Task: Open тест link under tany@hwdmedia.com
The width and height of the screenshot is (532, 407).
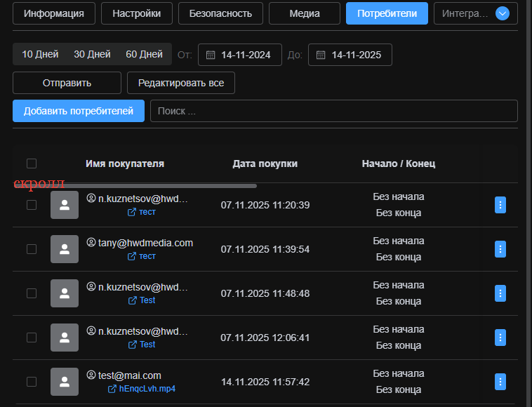Action: pos(147,256)
